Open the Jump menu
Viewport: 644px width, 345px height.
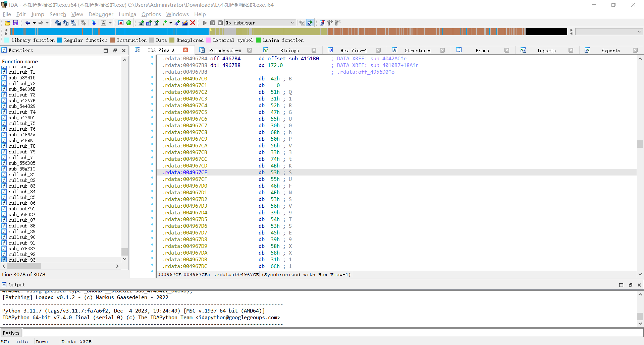(38, 14)
